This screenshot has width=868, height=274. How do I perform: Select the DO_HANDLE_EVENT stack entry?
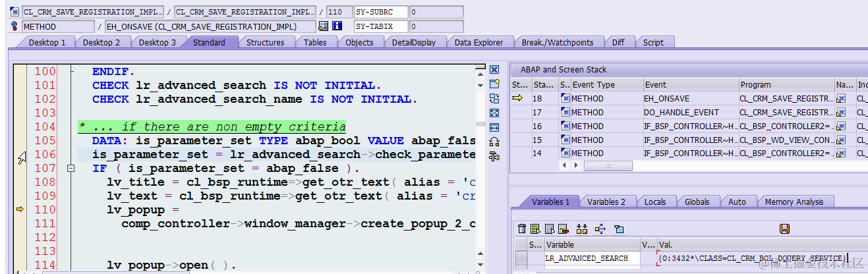pos(691,112)
